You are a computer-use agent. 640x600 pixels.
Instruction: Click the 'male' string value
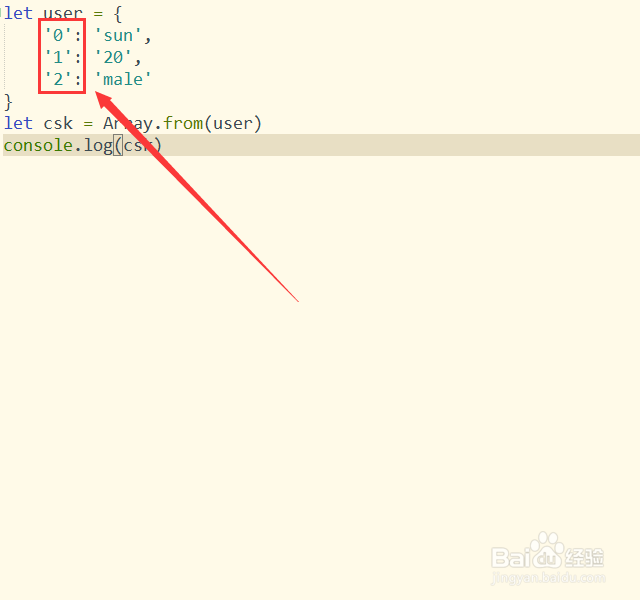pyautogui.click(x=123, y=80)
